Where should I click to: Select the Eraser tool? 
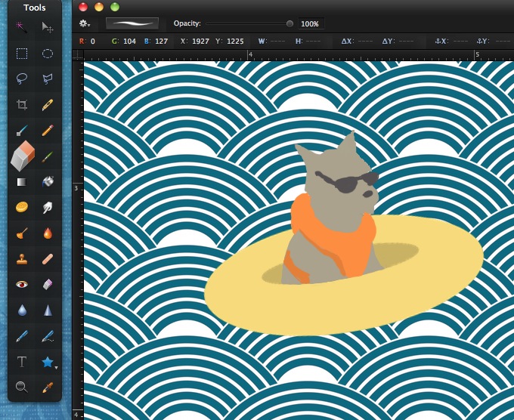pos(23,156)
